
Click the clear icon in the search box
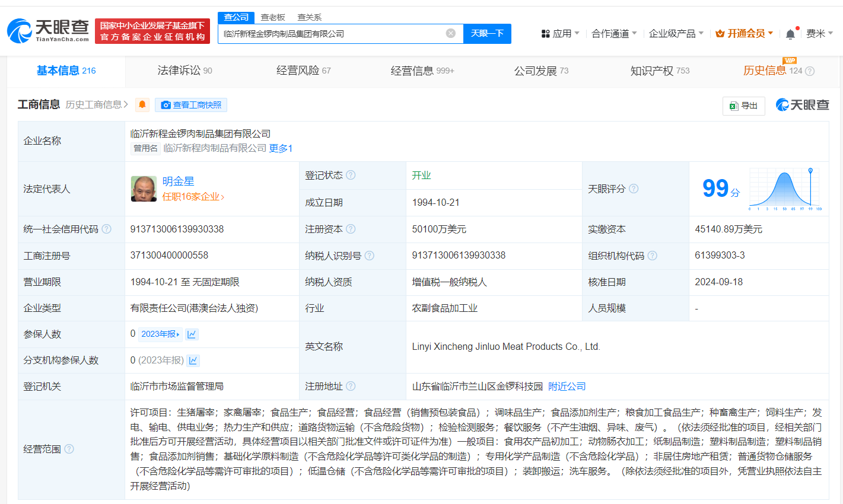tap(450, 34)
